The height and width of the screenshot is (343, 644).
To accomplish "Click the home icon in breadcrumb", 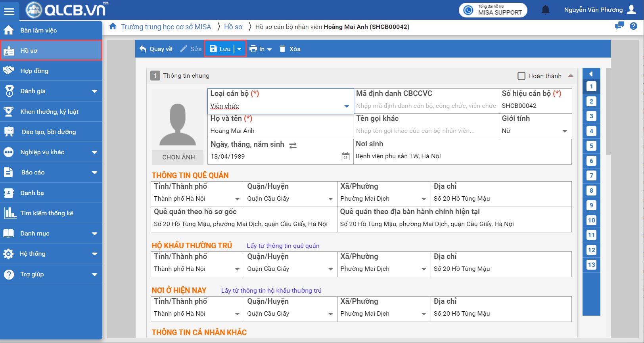I will coord(113,27).
